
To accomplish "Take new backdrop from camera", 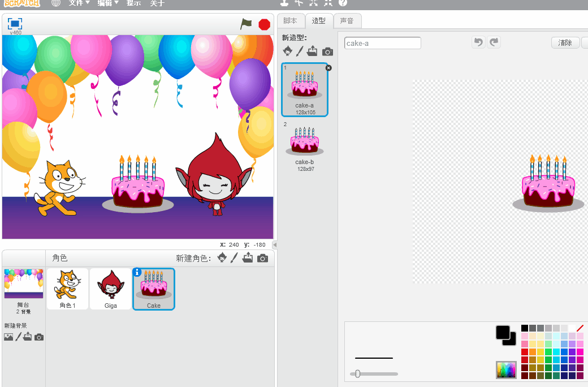I will coord(39,337).
